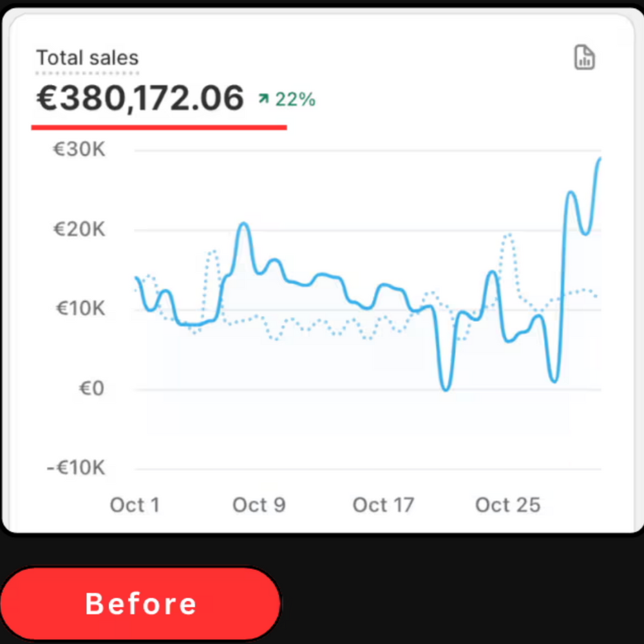The height and width of the screenshot is (644, 644).
Task: Open the report document icon
Action: click(584, 57)
